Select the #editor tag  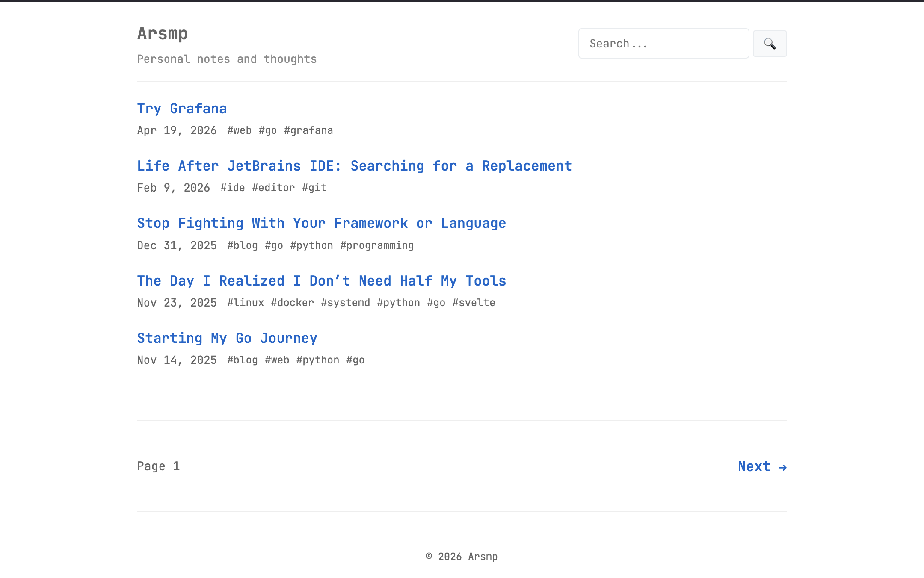coord(273,188)
